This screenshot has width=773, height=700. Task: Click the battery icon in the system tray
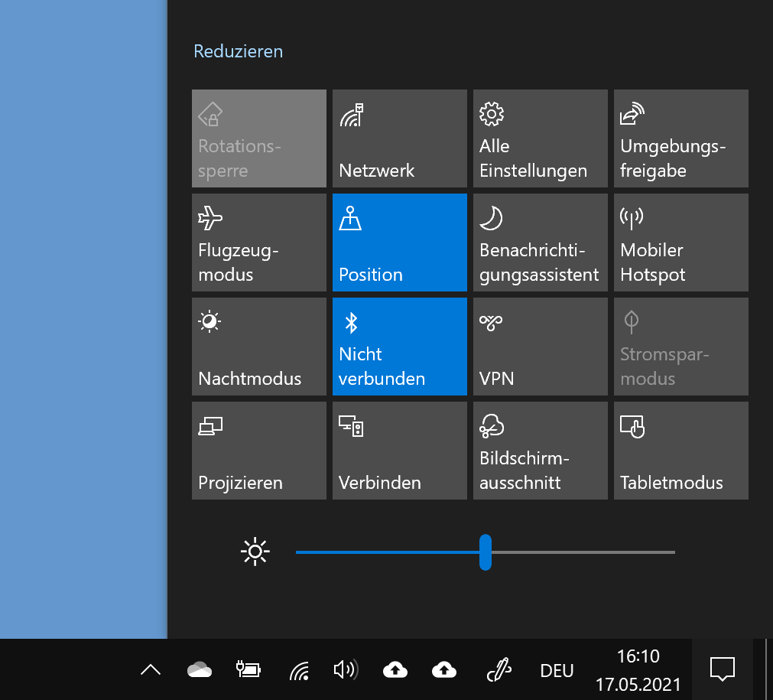248,670
